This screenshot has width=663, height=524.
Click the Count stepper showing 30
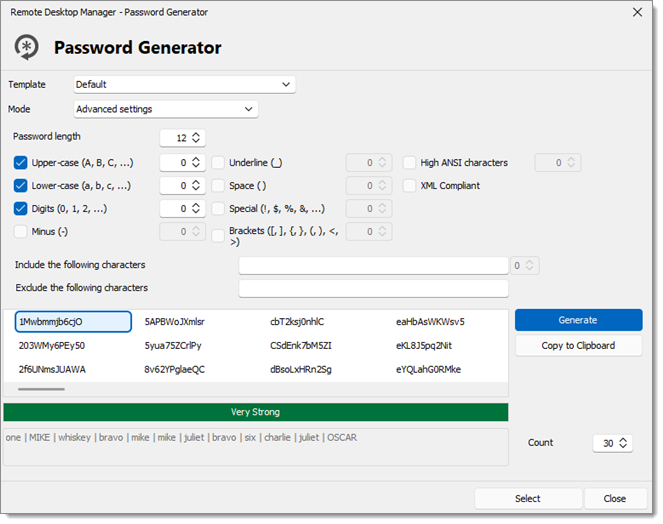[612, 443]
